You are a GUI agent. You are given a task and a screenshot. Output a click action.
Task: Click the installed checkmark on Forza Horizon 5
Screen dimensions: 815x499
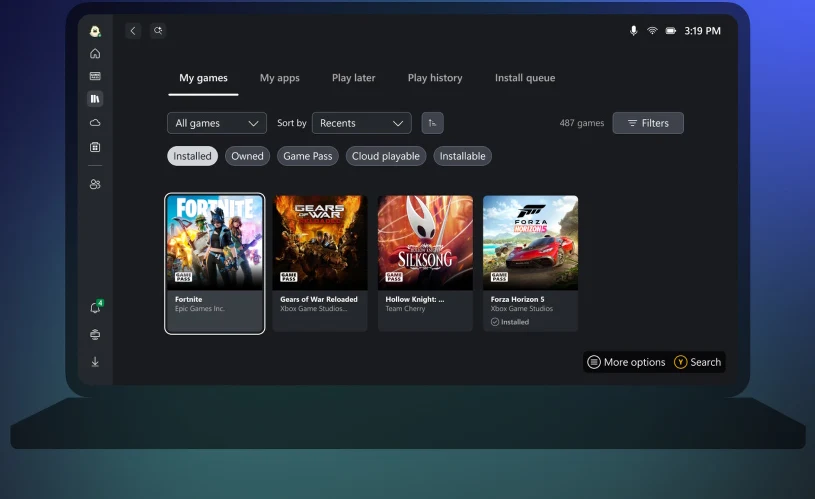click(x=495, y=322)
